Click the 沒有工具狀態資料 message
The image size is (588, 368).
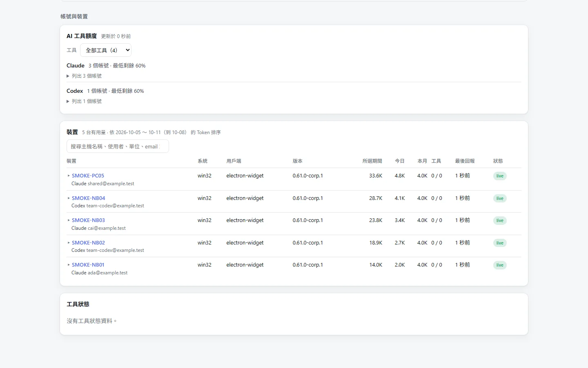[92, 321]
